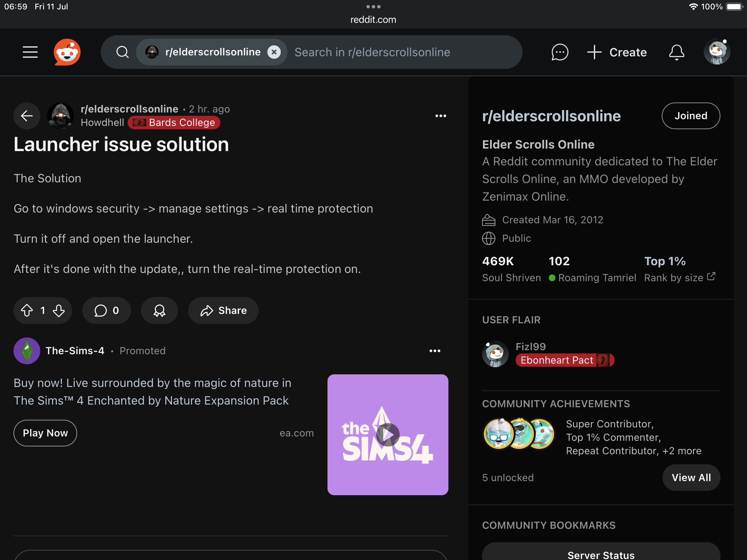Click the Top 1% rank value
Image resolution: width=747 pixels, height=560 pixels.
pyautogui.click(x=665, y=261)
